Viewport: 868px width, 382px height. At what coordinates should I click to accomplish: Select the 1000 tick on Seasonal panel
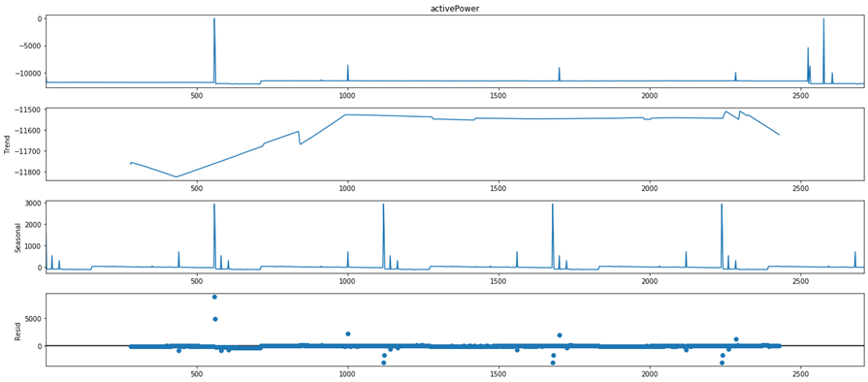33,246
